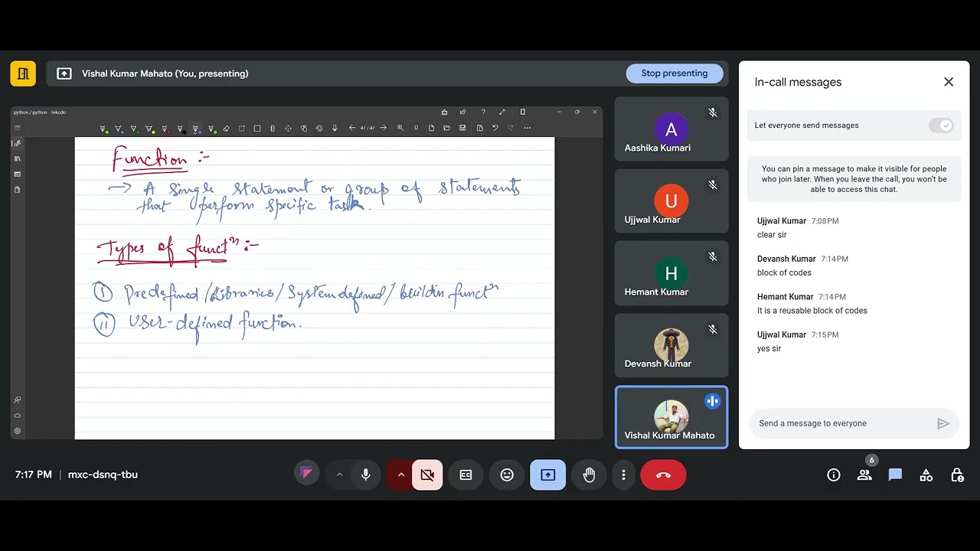This screenshot has width=980, height=551.
Task: Open the folder icon in Inkodo toolbar
Action: pyautogui.click(x=446, y=128)
